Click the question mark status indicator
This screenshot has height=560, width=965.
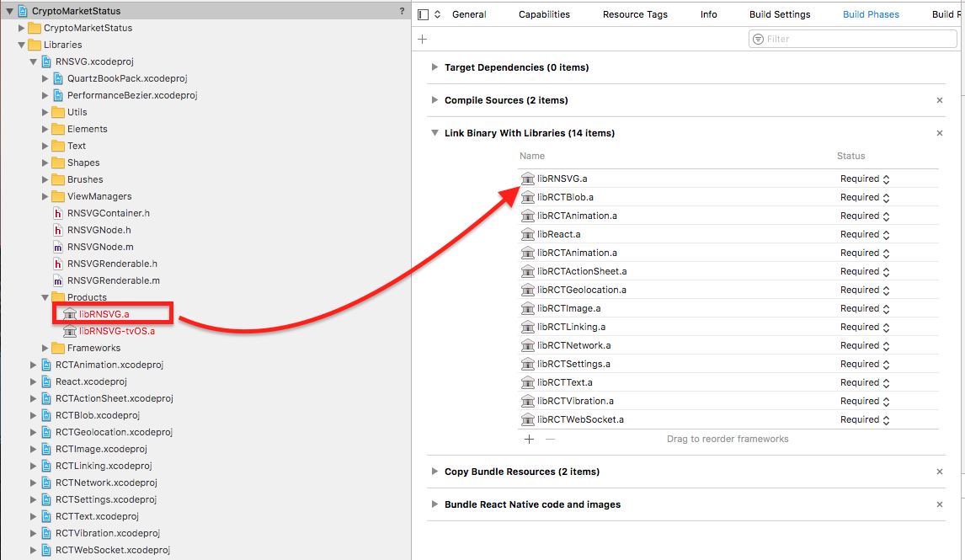click(402, 11)
